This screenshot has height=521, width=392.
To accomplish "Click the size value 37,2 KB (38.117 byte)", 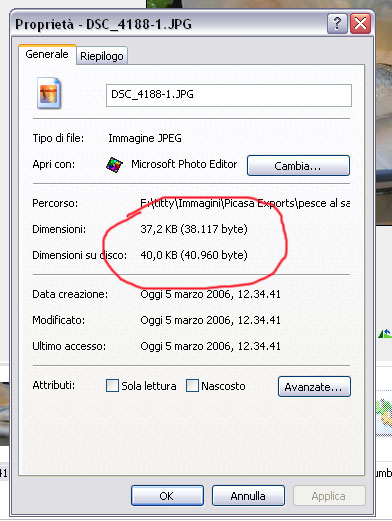I will pyautogui.click(x=194, y=229).
